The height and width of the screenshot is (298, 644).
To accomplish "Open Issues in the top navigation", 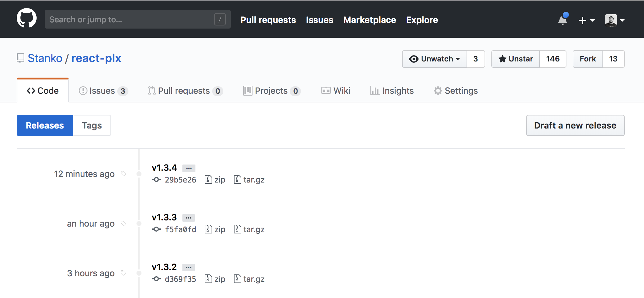I will 320,20.
